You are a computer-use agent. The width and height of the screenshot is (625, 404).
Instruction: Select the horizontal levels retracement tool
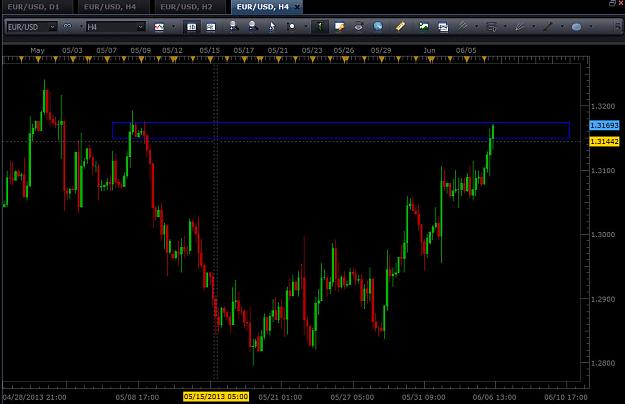(491, 27)
